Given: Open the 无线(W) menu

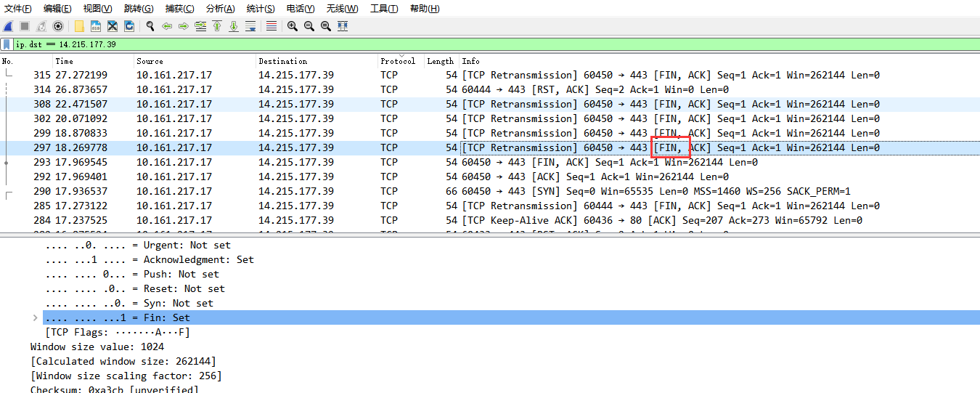Looking at the screenshot, I should click(x=342, y=9).
